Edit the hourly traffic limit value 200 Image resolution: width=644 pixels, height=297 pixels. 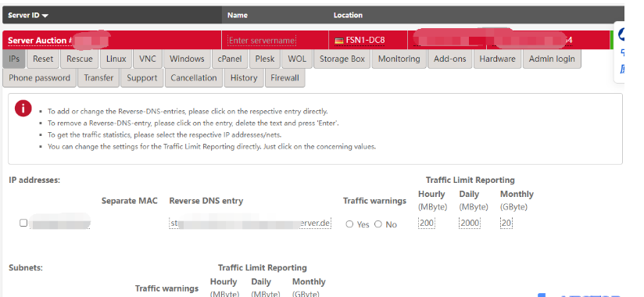click(x=427, y=223)
